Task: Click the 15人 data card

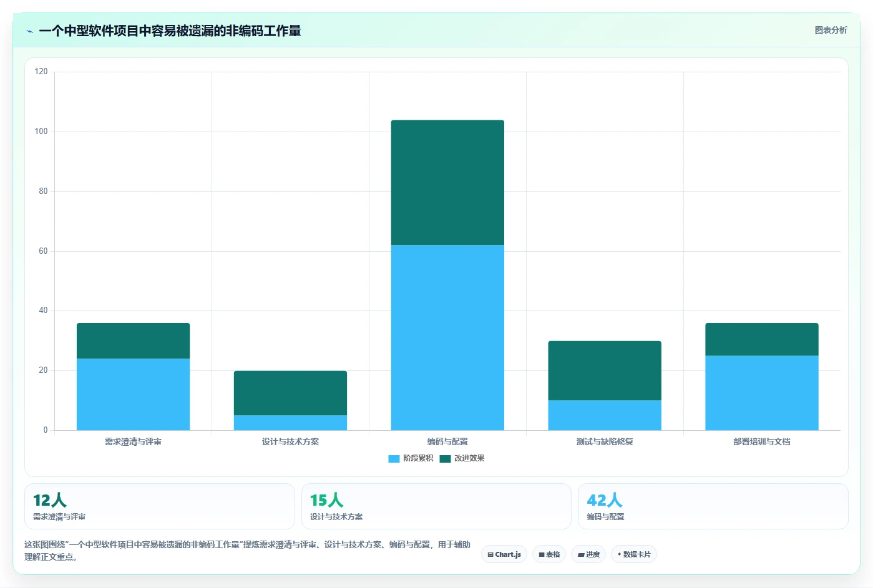Action: [436, 506]
